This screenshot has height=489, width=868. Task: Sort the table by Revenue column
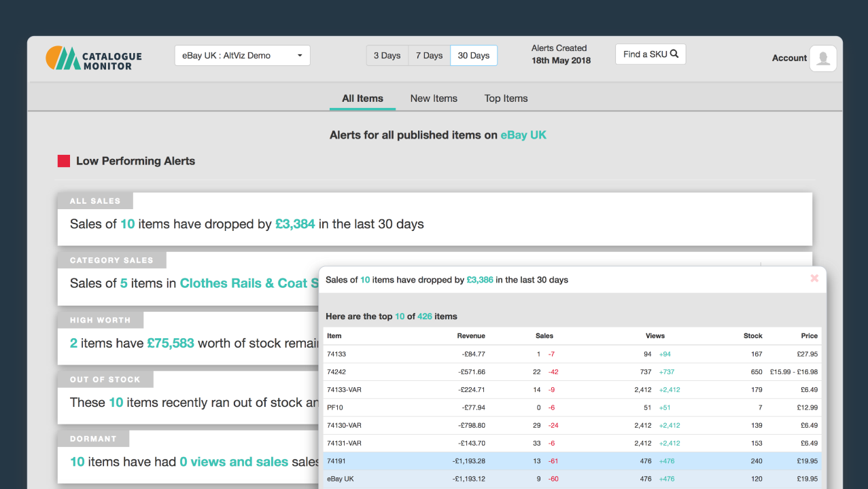471,336
